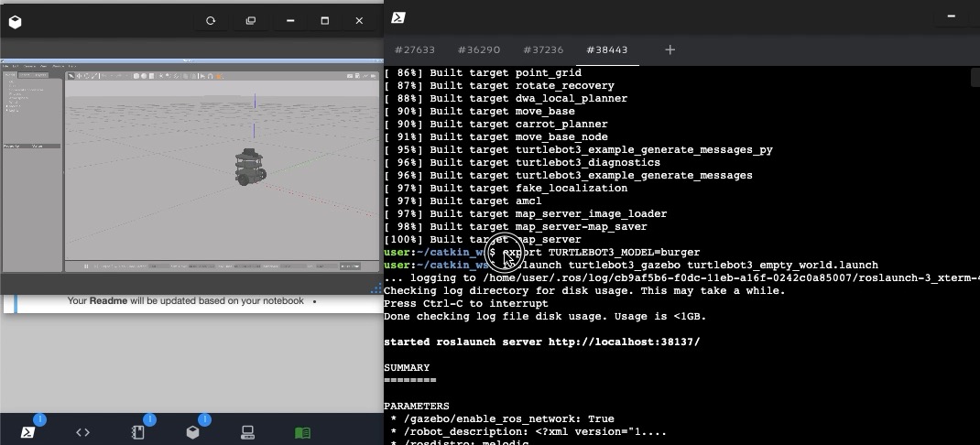980x445 pixels.
Task: Insert a box shape in Gazebo
Action: tap(136, 76)
